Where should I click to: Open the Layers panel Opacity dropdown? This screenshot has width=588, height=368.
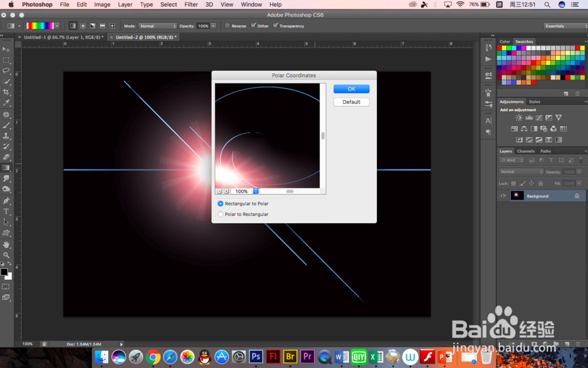click(579, 171)
